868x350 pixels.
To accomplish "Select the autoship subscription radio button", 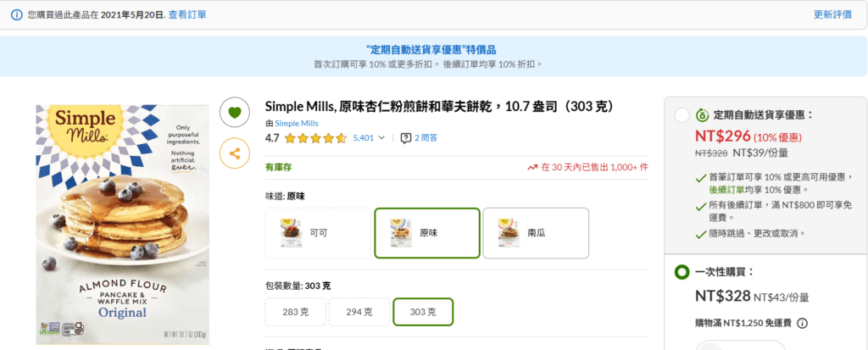I will click(x=681, y=115).
